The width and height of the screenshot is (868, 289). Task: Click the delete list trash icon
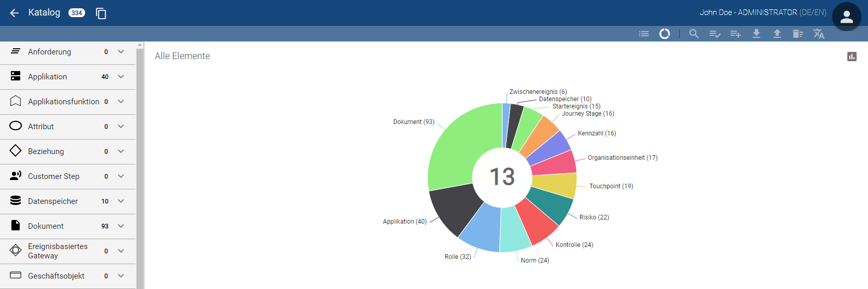click(798, 34)
